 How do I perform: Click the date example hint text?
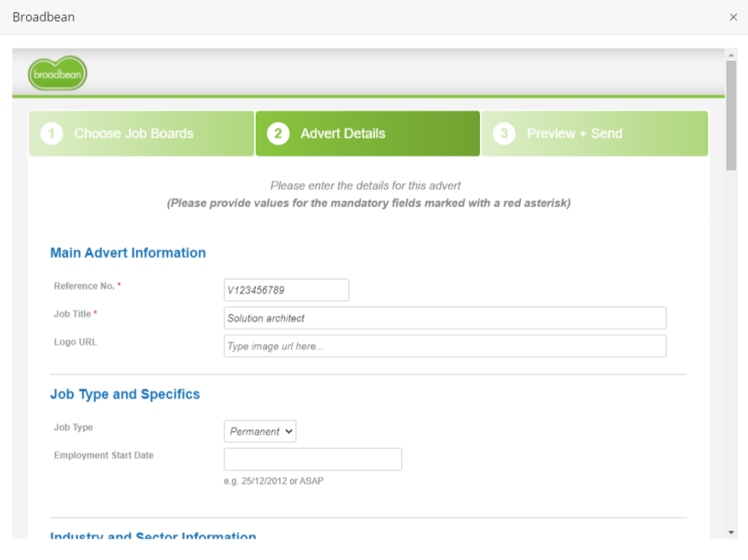point(274,481)
